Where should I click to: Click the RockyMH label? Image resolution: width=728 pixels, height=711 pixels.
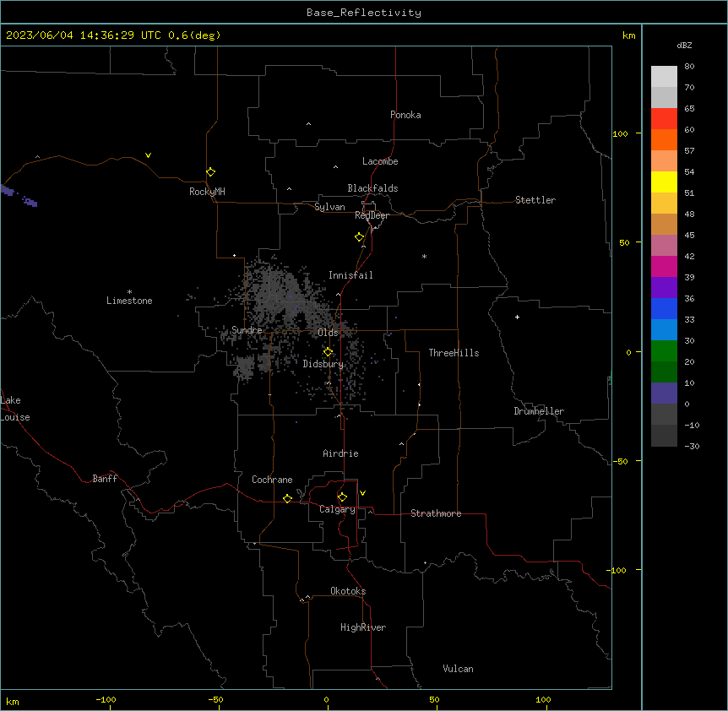click(207, 192)
